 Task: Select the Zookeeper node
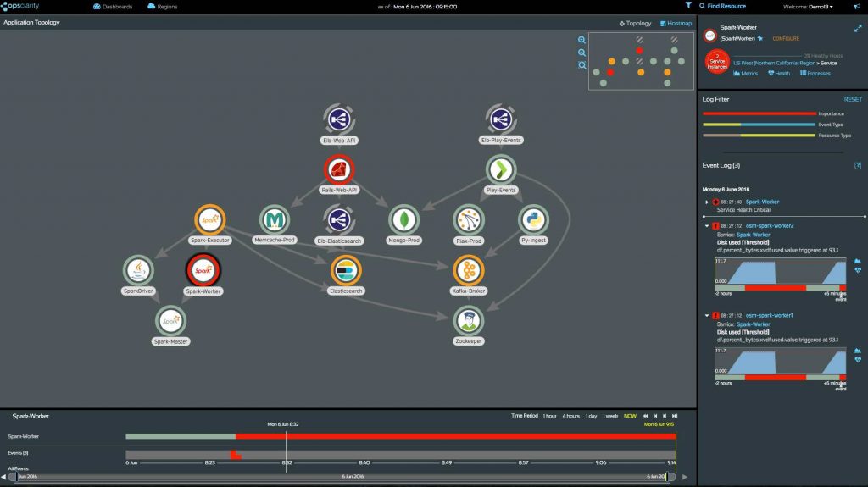pyautogui.click(x=468, y=320)
